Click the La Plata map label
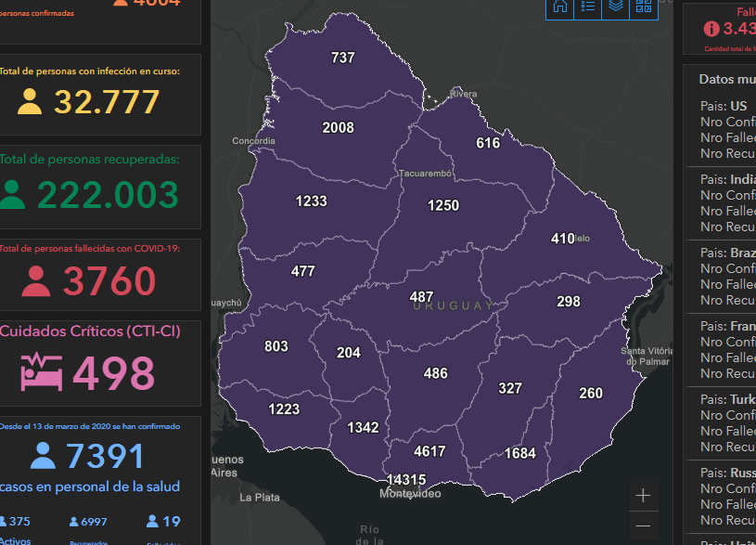The height and width of the screenshot is (545, 756). [260, 498]
